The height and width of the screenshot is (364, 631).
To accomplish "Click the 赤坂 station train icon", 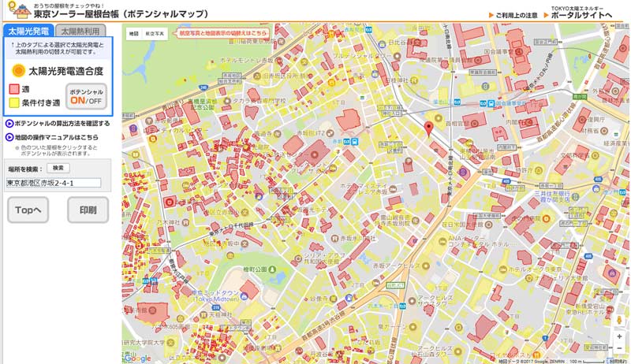I will 354,141.
